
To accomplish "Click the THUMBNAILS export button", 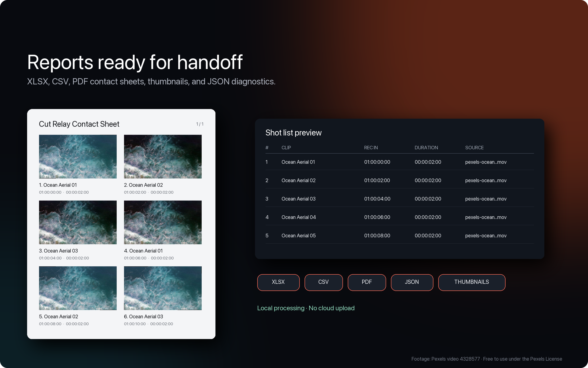I will coord(472,282).
